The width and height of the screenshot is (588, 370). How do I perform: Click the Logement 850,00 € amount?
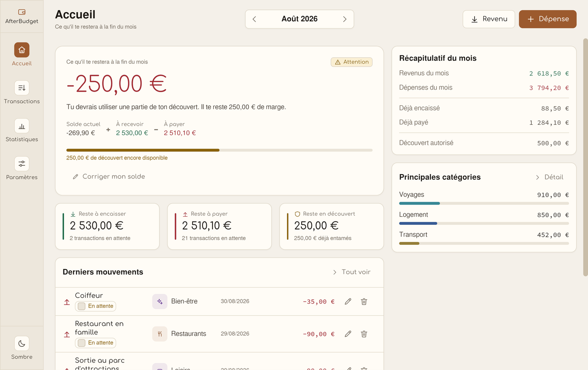click(x=553, y=215)
